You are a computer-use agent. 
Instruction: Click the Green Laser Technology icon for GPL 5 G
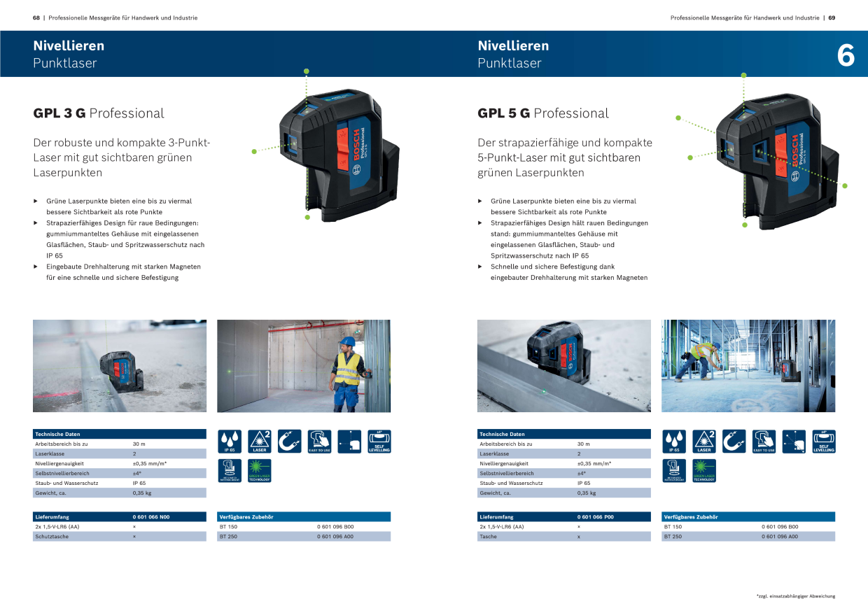click(704, 470)
